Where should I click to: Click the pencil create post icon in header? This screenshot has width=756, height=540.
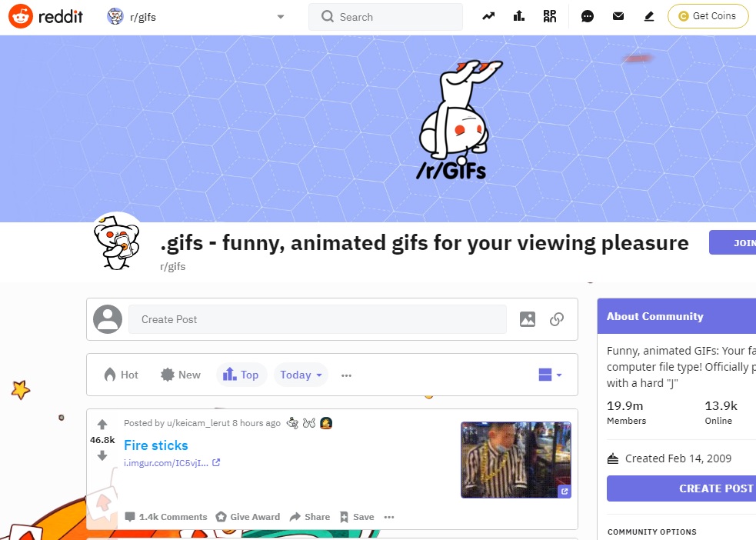[x=649, y=16]
